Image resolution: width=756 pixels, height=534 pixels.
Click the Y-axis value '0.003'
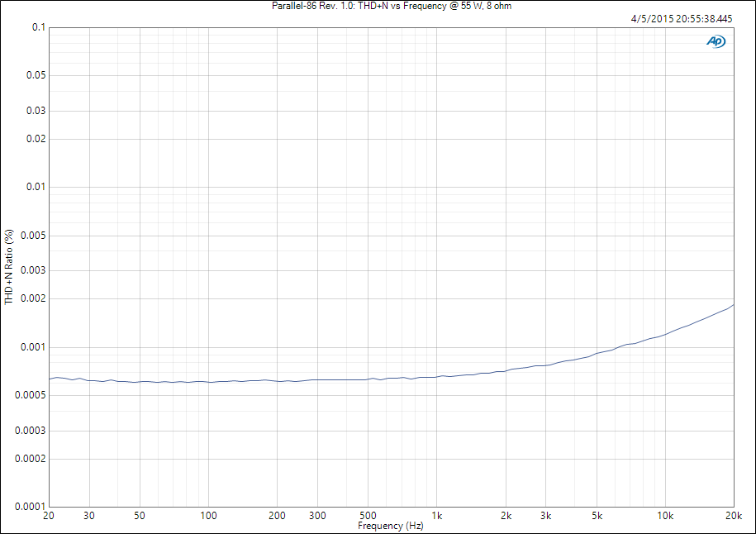tap(33, 269)
